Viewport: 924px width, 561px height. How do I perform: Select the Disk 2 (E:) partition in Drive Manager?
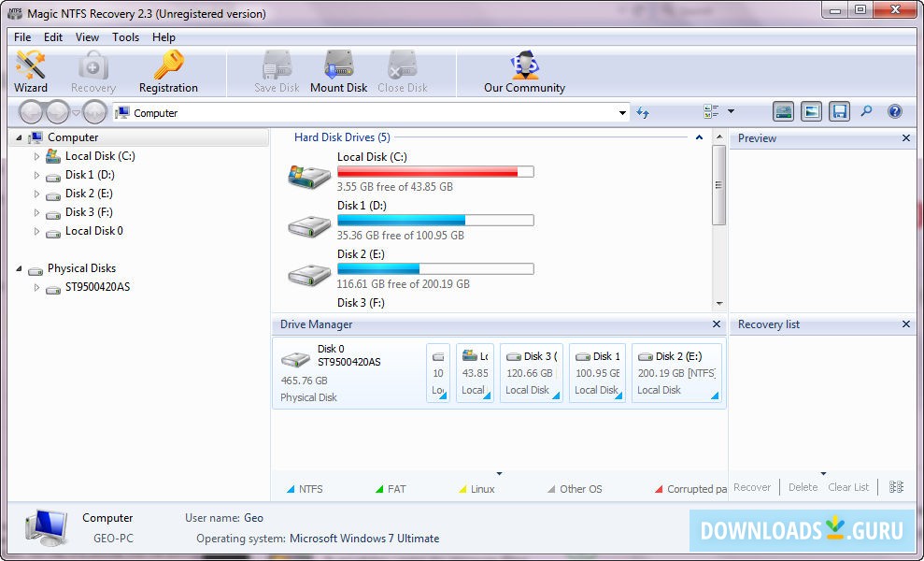point(676,373)
